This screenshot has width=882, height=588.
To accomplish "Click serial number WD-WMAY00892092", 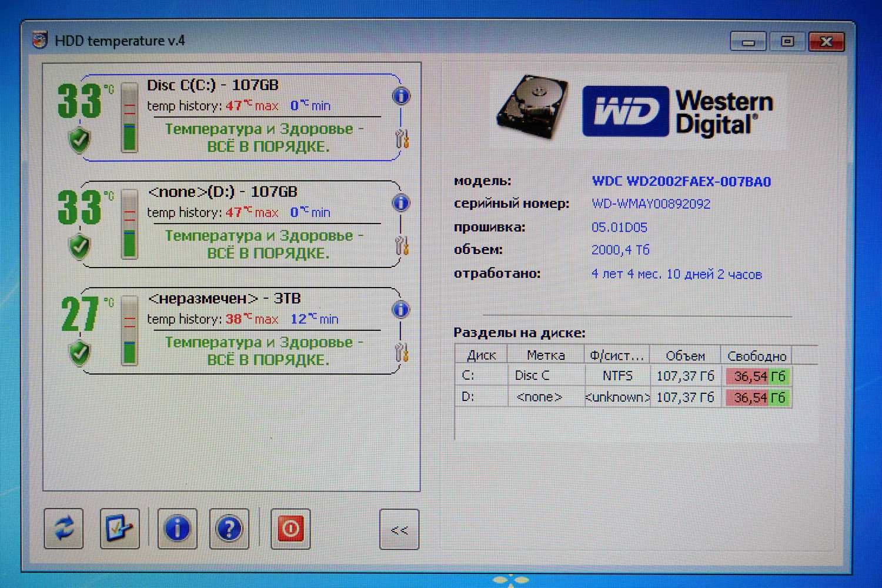I will coord(651,204).
